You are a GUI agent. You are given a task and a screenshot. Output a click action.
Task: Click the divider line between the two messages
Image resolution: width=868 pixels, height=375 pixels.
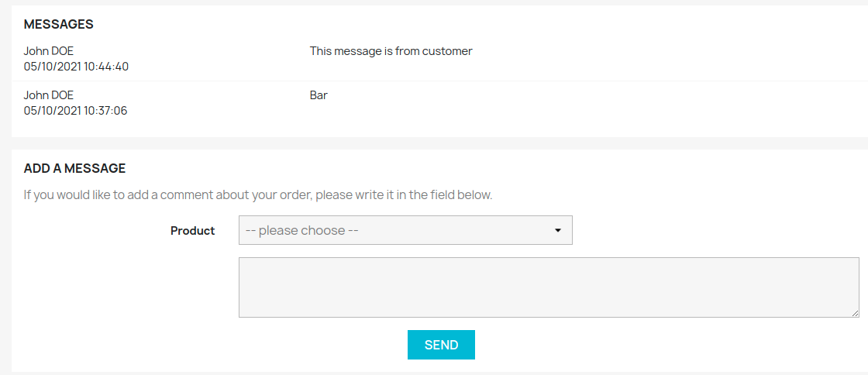pos(439,81)
